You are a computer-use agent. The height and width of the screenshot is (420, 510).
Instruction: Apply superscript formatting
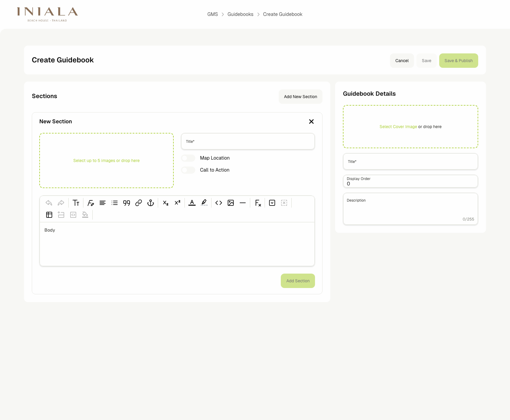click(177, 203)
